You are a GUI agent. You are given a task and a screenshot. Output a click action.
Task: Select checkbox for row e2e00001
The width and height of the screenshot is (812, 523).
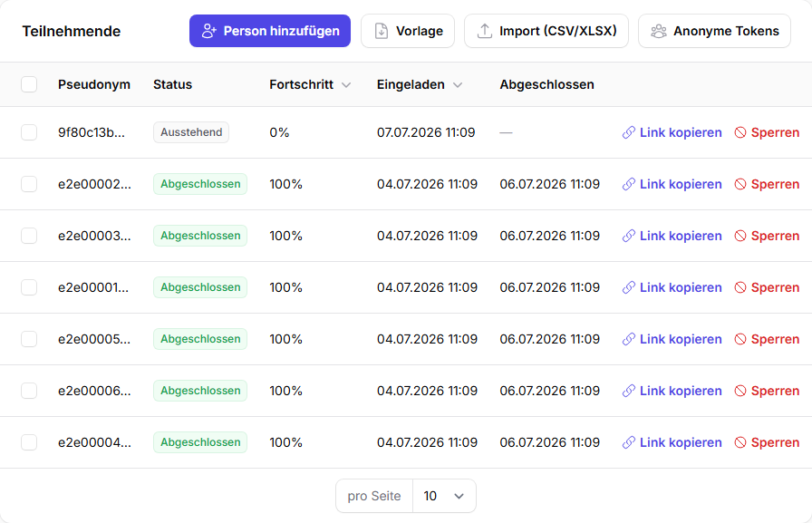tap(29, 287)
